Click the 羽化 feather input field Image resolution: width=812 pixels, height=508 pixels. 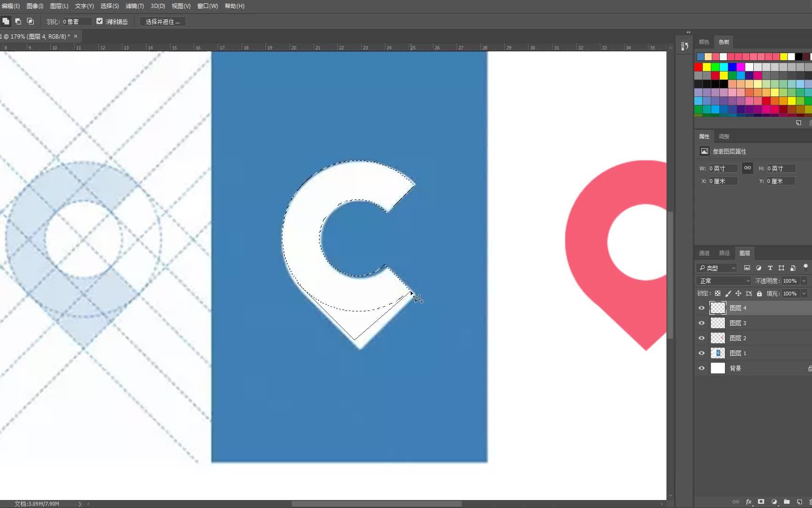click(x=77, y=22)
